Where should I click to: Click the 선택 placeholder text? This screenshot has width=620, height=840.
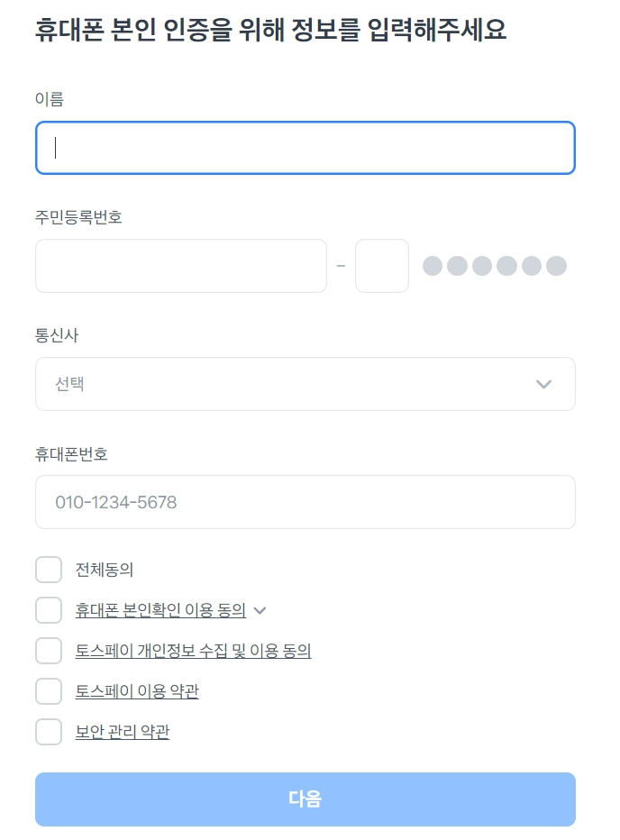click(69, 384)
